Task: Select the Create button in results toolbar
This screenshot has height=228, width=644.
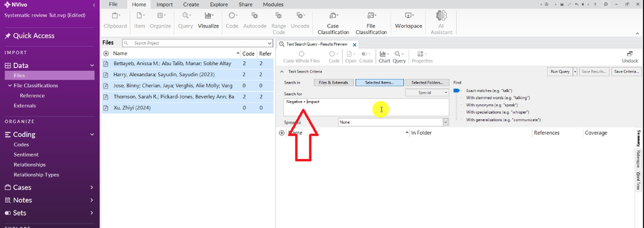Action: coord(366,57)
